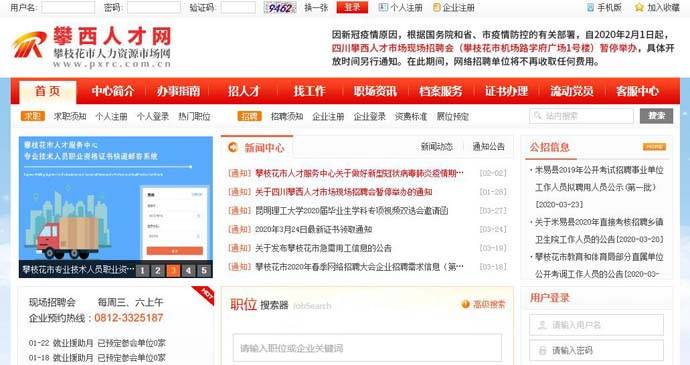
Task: Open 个人注册 sub-navigation link
Action: coord(111,116)
